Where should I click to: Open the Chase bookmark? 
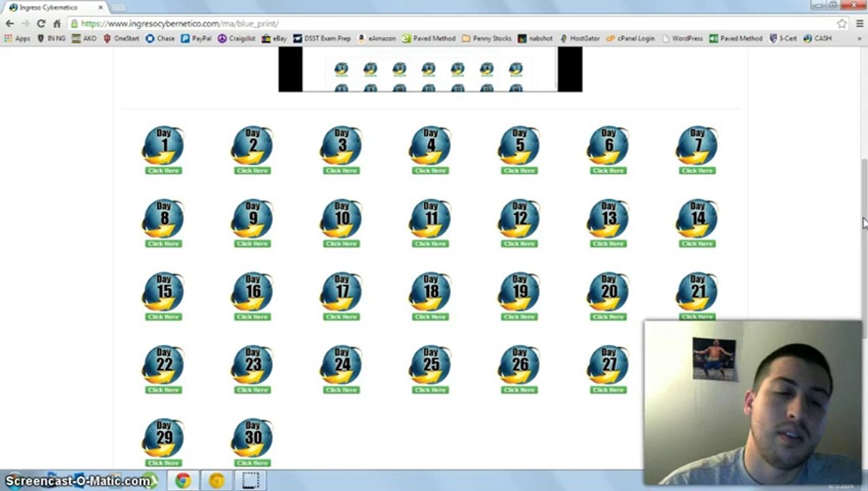point(160,39)
